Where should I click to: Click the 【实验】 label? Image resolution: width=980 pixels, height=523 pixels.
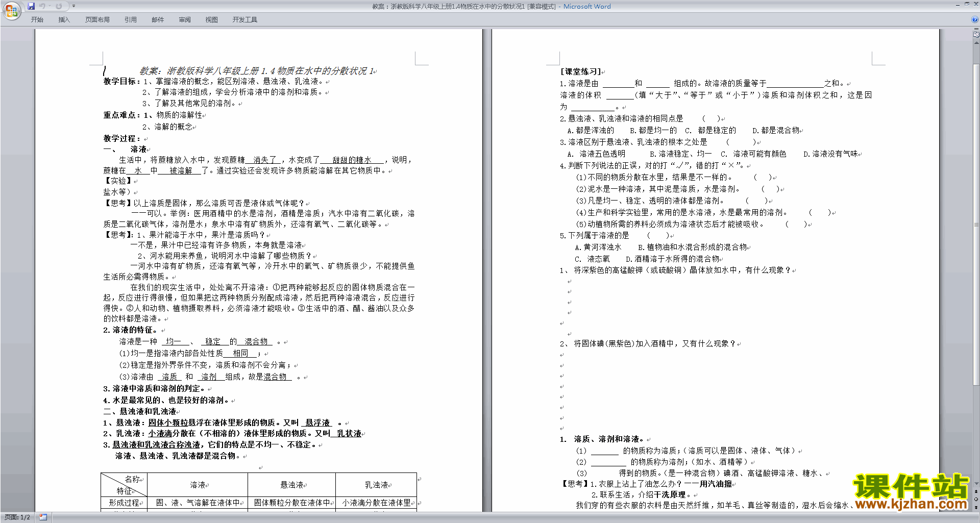(118, 181)
